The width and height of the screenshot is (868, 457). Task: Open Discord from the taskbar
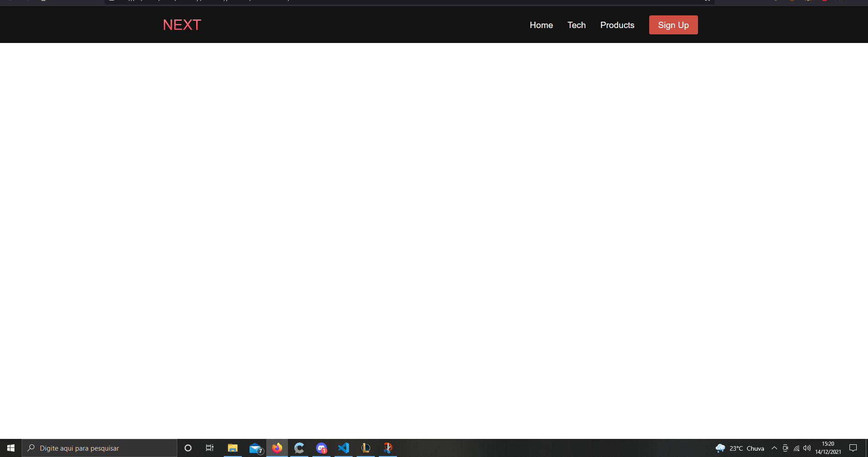[321, 448]
